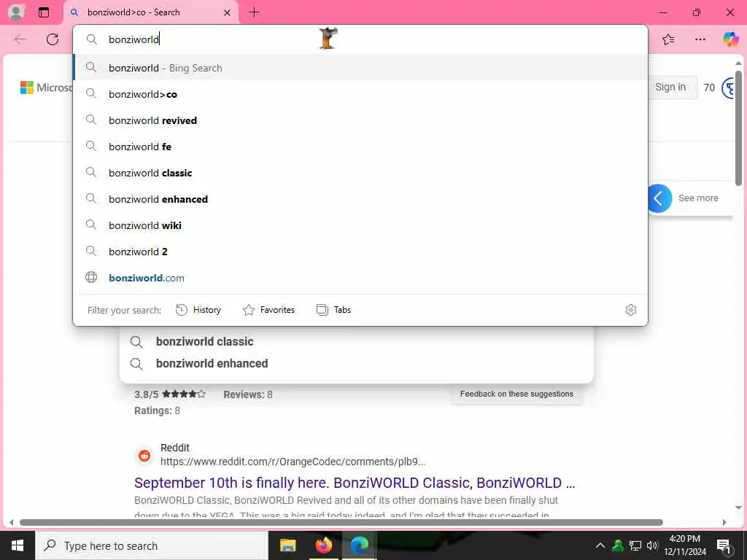This screenshot has height=560, width=747.
Task: Select the 'bonziworld wiki' suggestion
Action: [x=360, y=225]
